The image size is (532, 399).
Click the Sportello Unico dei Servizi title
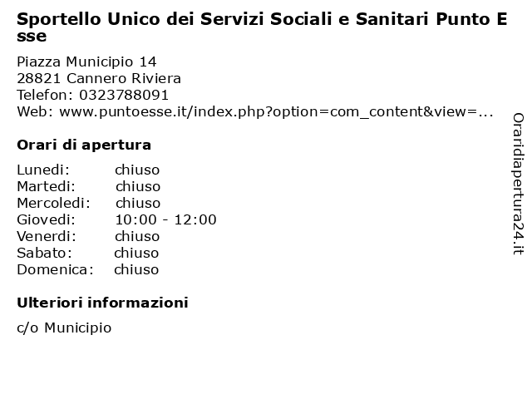(262, 27)
